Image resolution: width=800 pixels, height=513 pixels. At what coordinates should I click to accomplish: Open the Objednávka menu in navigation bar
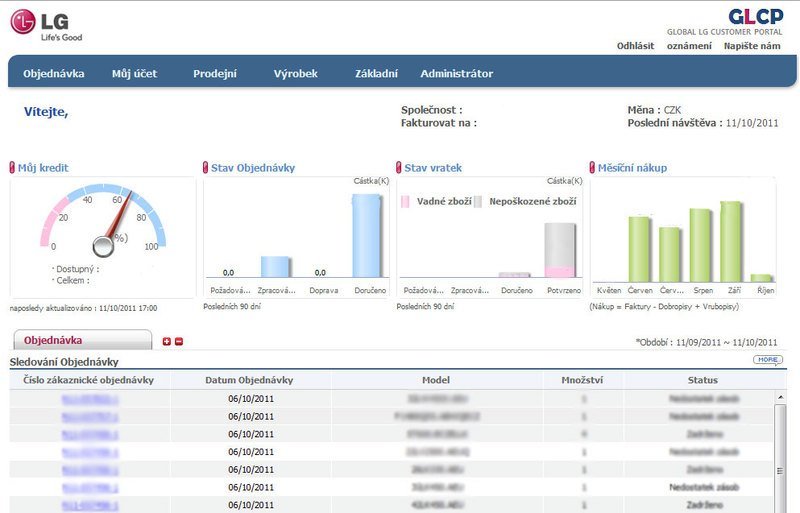[x=53, y=73]
